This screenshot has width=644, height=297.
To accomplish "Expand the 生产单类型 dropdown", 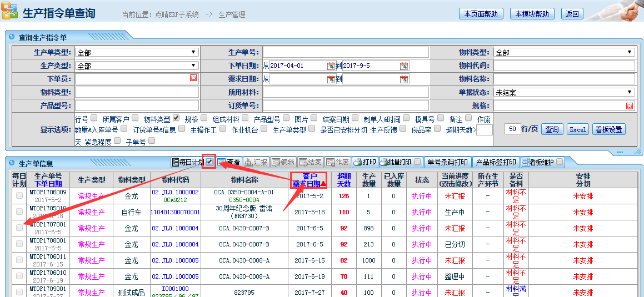I will click(137, 53).
